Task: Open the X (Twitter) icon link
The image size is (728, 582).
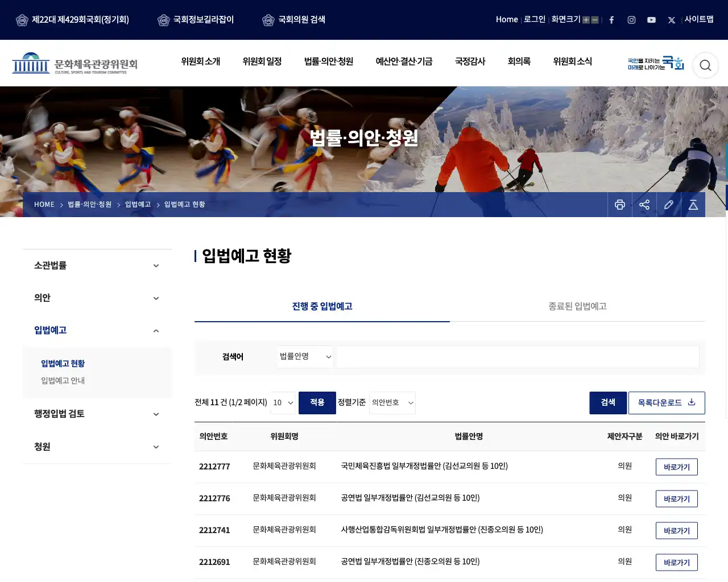Action: [x=672, y=20]
